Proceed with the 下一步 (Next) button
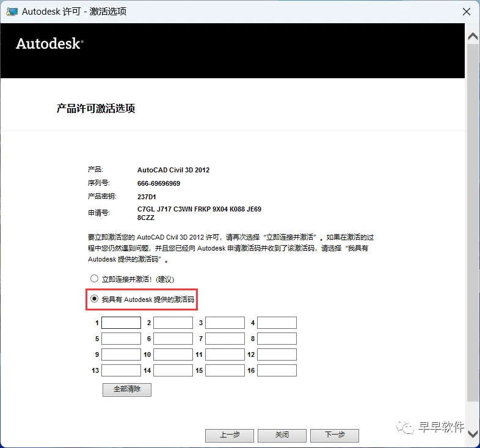This screenshot has width=480, height=448. (335, 435)
